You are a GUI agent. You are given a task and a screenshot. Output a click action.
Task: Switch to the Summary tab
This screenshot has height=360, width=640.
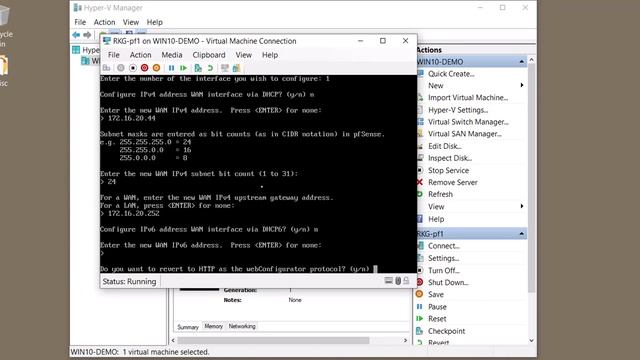(x=188, y=327)
